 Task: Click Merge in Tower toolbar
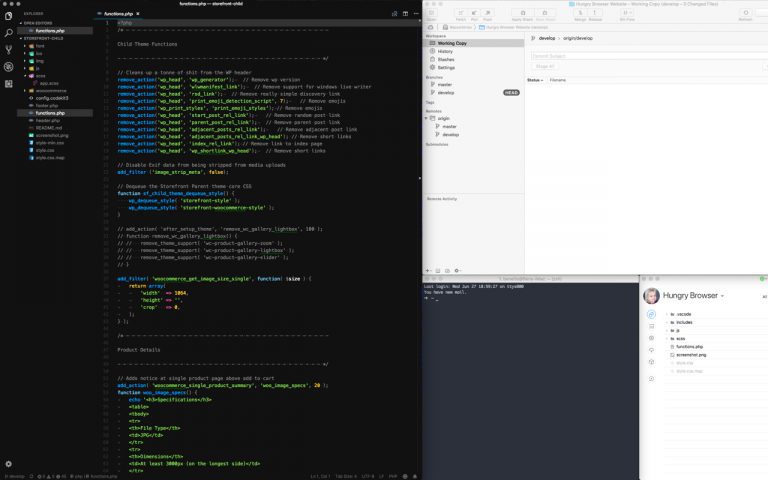(x=580, y=15)
